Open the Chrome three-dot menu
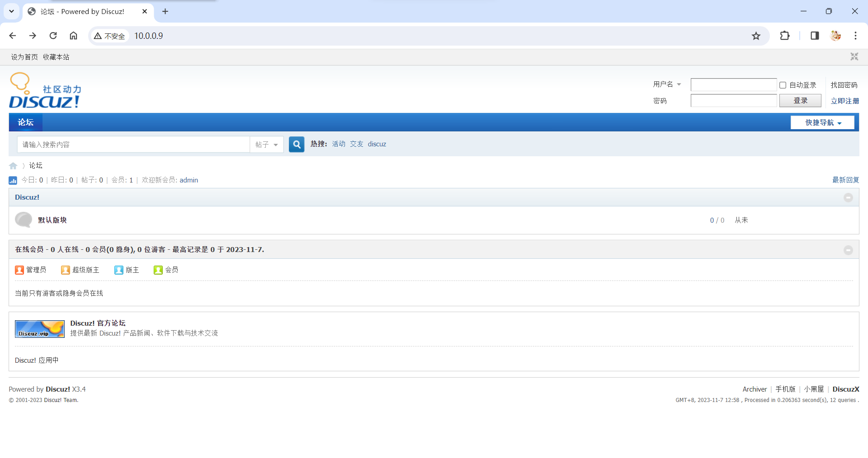The height and width of the screenshot is (458, 868). tap(855, 36)
